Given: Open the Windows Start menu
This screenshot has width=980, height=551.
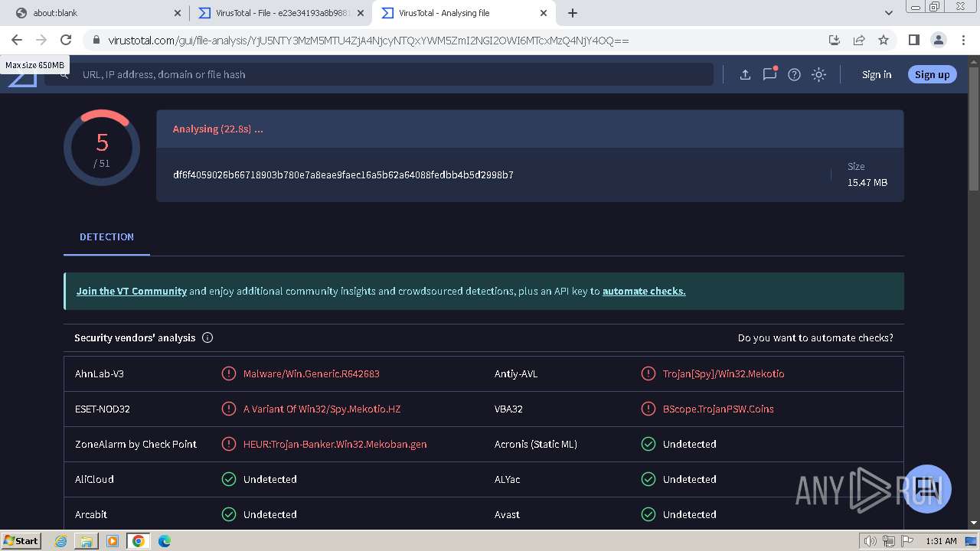Looking at the screenshot, I should (21, 540).
